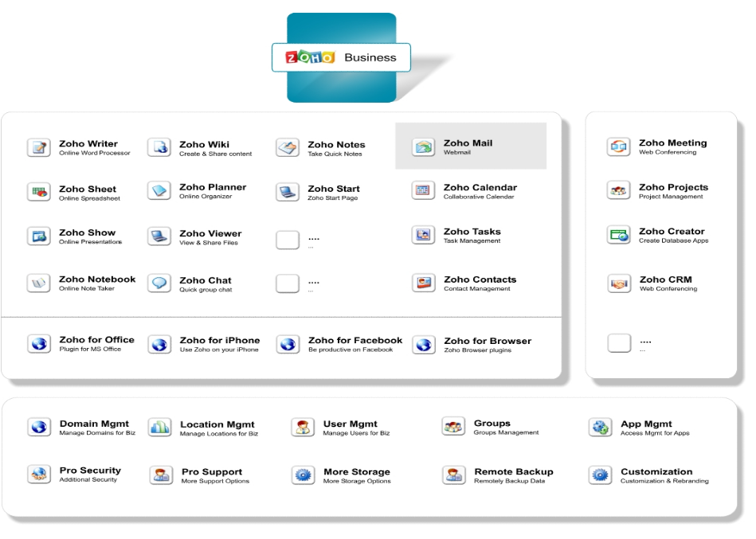The height and width of the screenshot is (539, 756).
Task: Click 'More Support Options' description
Action: point(216,481)
